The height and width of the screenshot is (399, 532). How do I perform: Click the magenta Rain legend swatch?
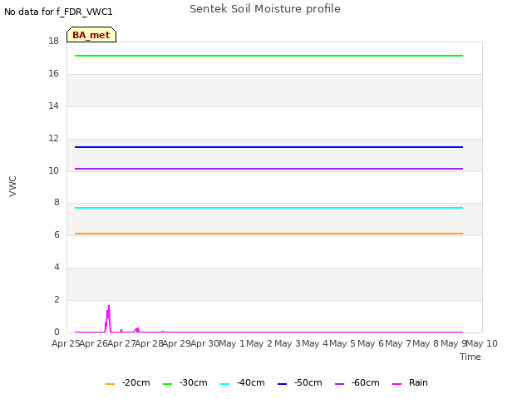click(x=397, y=384)
